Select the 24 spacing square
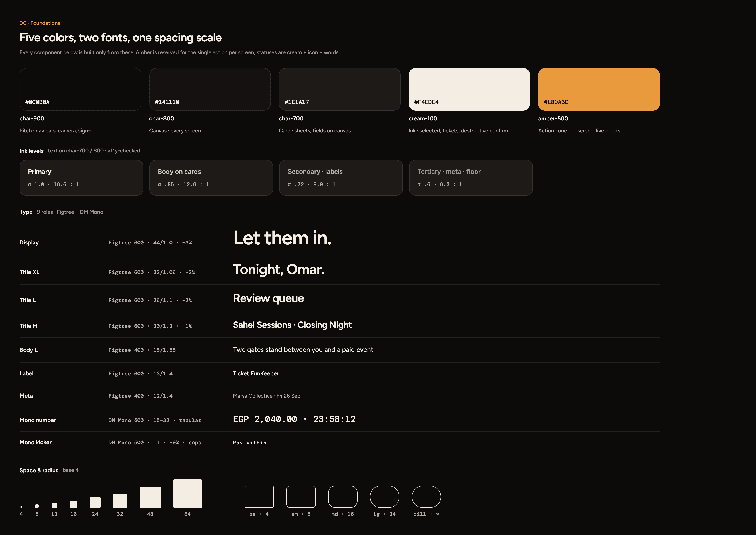756x535 pixels. 95,502
